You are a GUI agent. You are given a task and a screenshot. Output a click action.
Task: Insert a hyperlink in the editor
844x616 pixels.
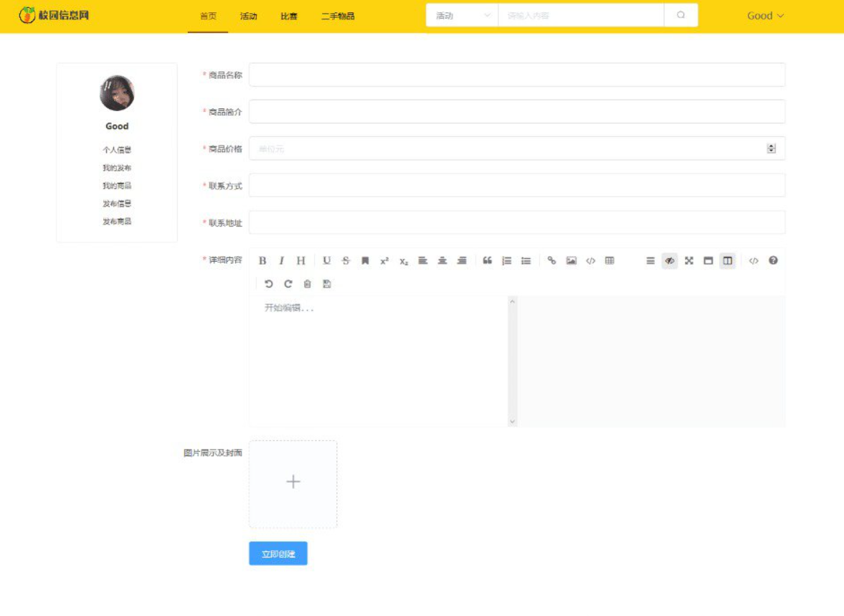(x=551, y=261)
